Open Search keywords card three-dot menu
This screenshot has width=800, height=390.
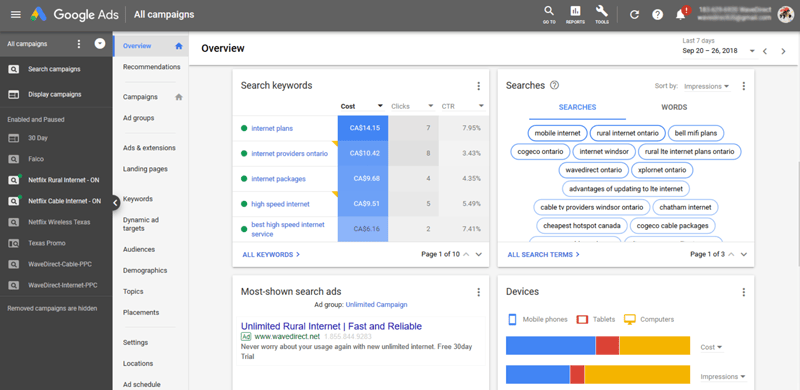point(478,86)
